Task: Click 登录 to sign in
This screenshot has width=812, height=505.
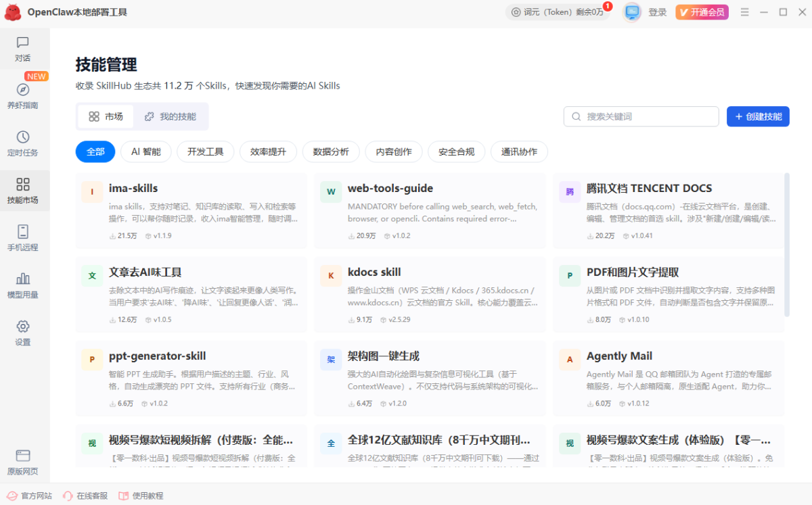Action: point(658,12)
